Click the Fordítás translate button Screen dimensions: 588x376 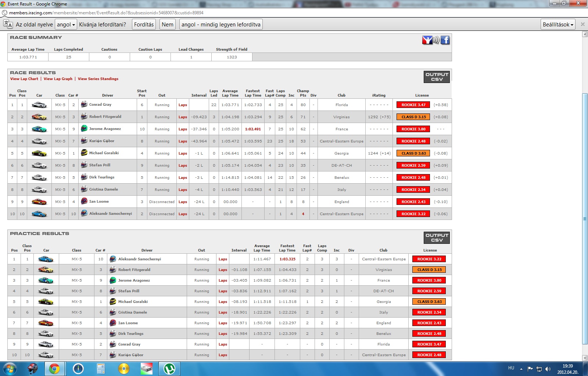click(x=144, y=25)
